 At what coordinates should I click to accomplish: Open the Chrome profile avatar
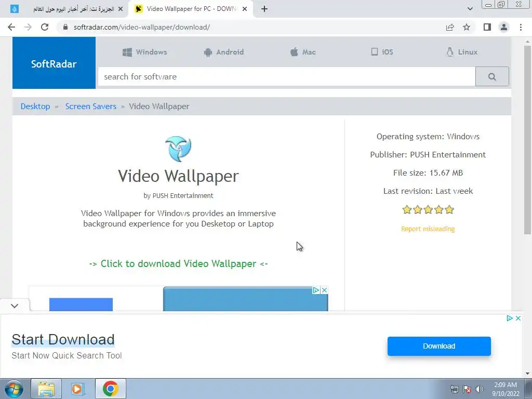pyautogui.click(x=504, y=27)
